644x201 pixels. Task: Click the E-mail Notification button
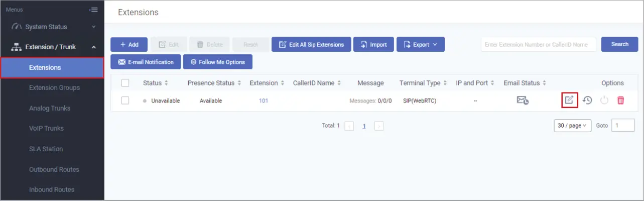[x=146, y=62]
